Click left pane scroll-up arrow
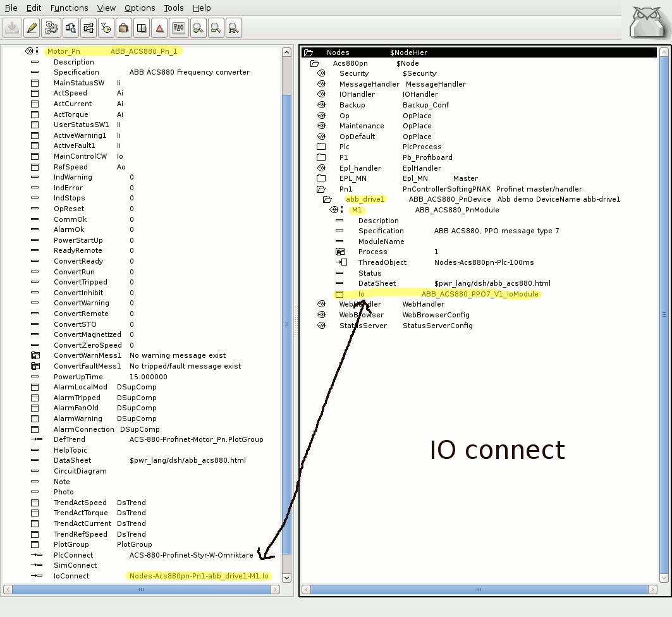Viewport: 672px width, 617px height. pos(287,52)
